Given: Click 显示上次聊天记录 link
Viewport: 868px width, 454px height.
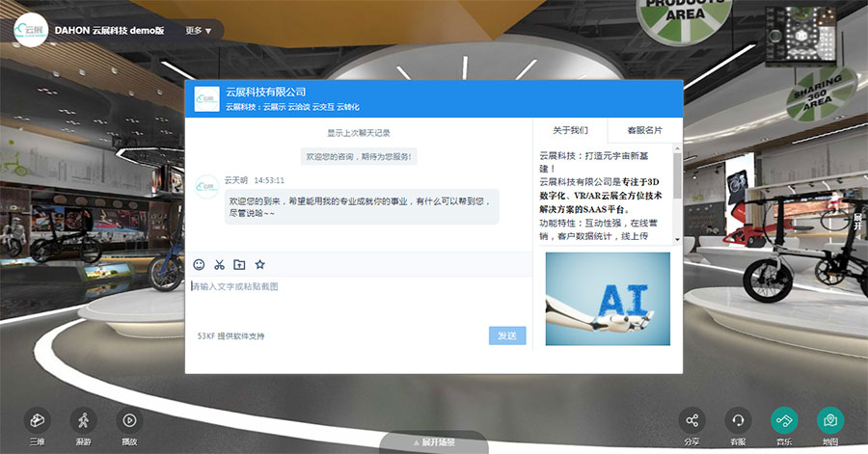Looking at the screenshot, I should pyautogui.click(x=358, y=133).
